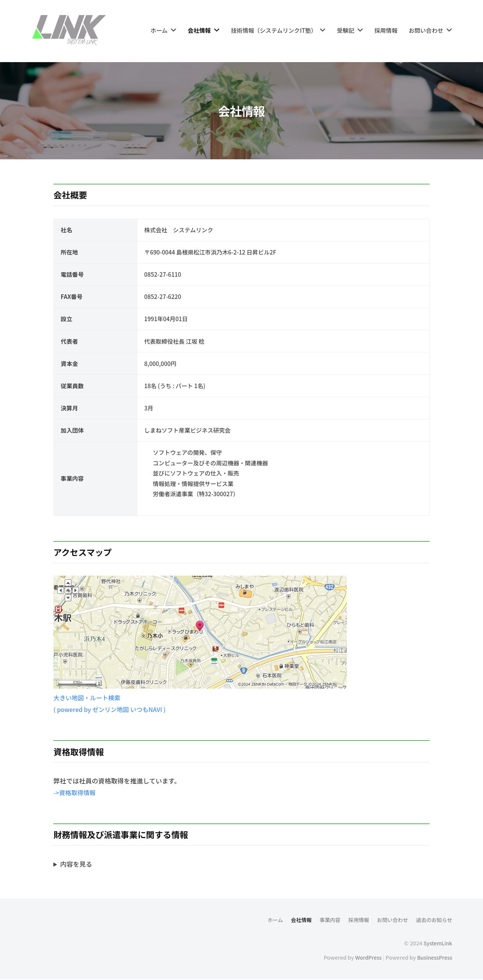
Task: Click the 資格取得情報 section heading
Action: click(79, 752)
